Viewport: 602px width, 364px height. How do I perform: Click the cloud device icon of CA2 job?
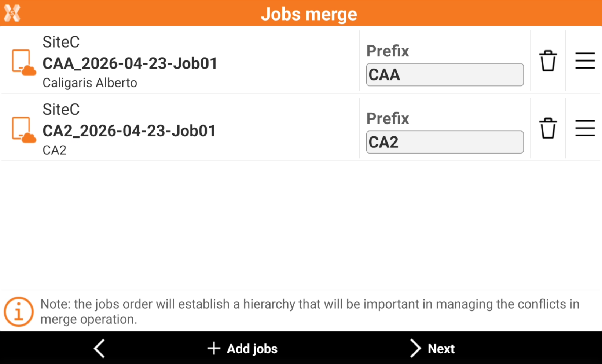[24, 130]
